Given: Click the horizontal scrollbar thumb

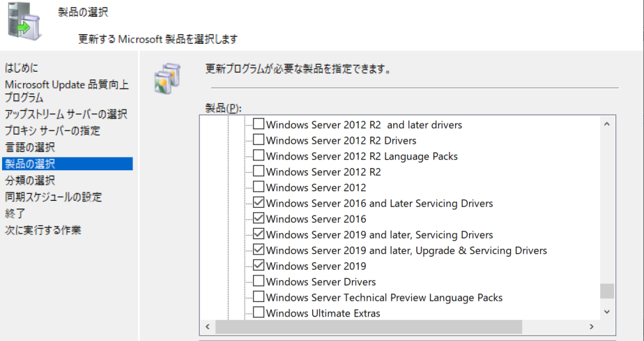Looking at the screenshot, I should pyautogui.click(x=369, y=327).
